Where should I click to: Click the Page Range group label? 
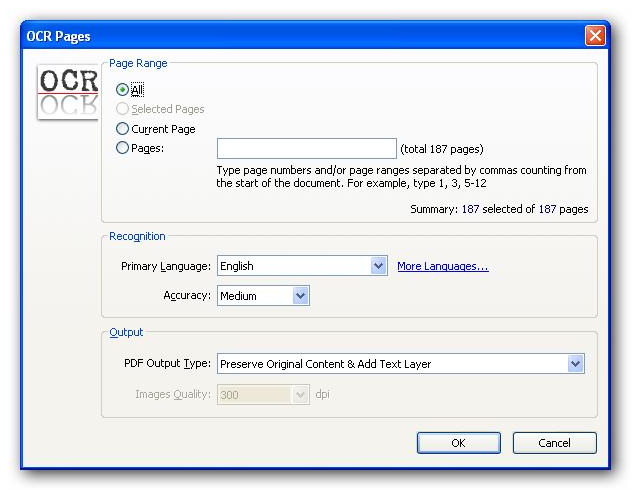point(138,63)
